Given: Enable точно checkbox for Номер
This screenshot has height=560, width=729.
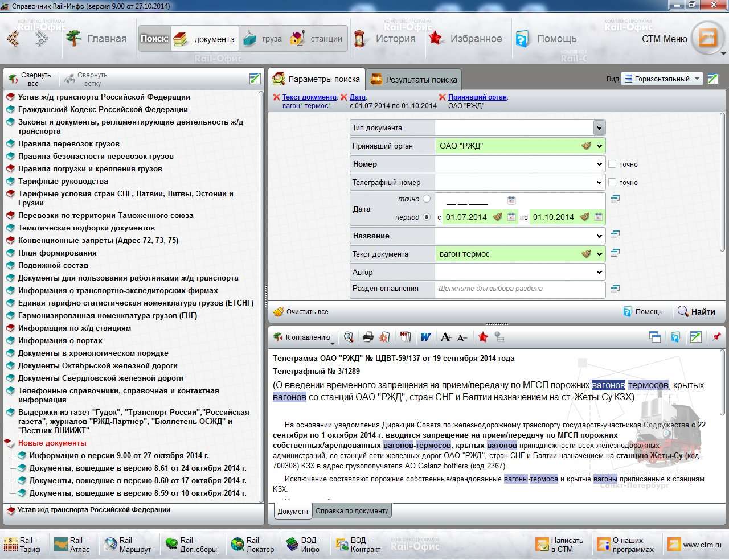Looking at the screenshot, I should tap(612, 164).
